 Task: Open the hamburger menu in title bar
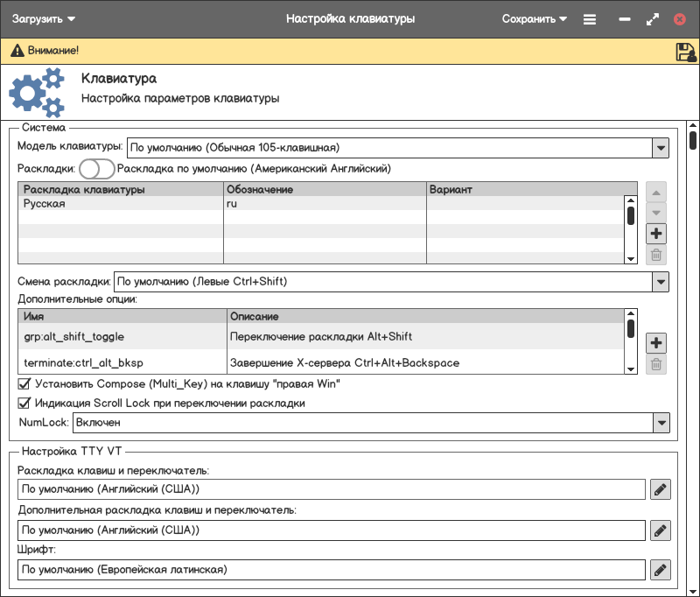point(590,18)
